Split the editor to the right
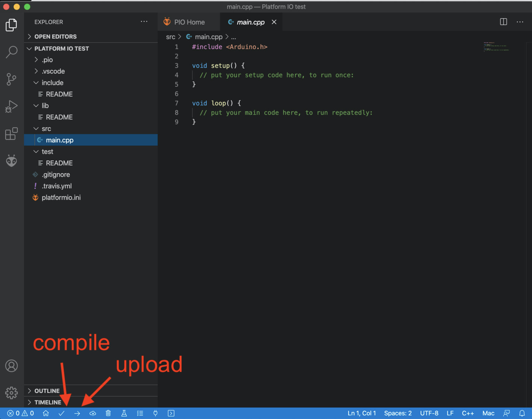 pyautogui.click(x=503, y=22)
